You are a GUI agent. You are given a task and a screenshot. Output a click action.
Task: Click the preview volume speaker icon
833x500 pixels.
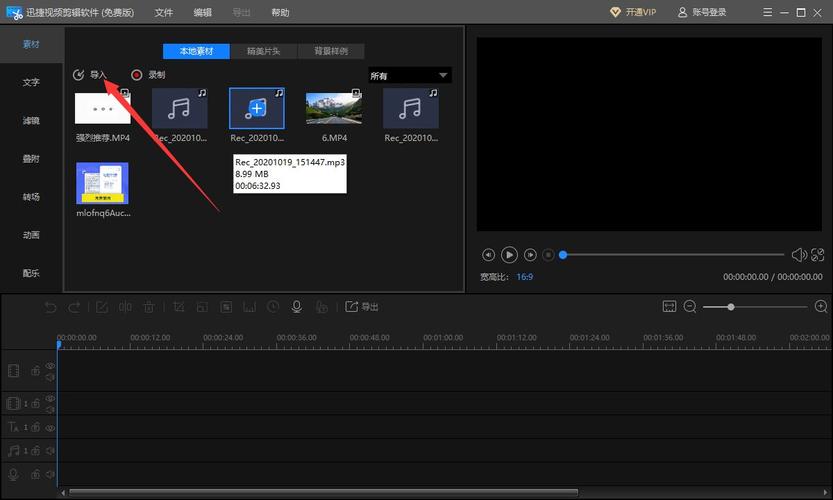pos(799,255)
